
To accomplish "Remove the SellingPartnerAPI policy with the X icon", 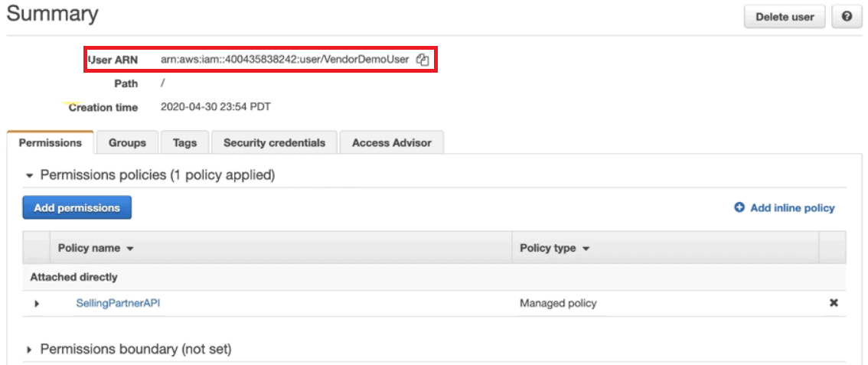I will tap(834, 303).
